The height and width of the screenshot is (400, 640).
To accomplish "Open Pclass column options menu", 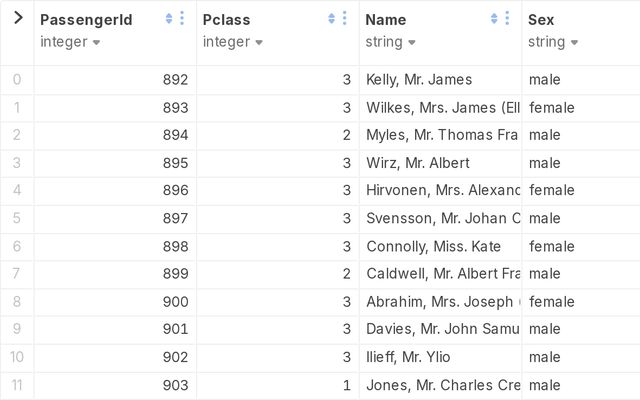I will click(x=345, y=19).
